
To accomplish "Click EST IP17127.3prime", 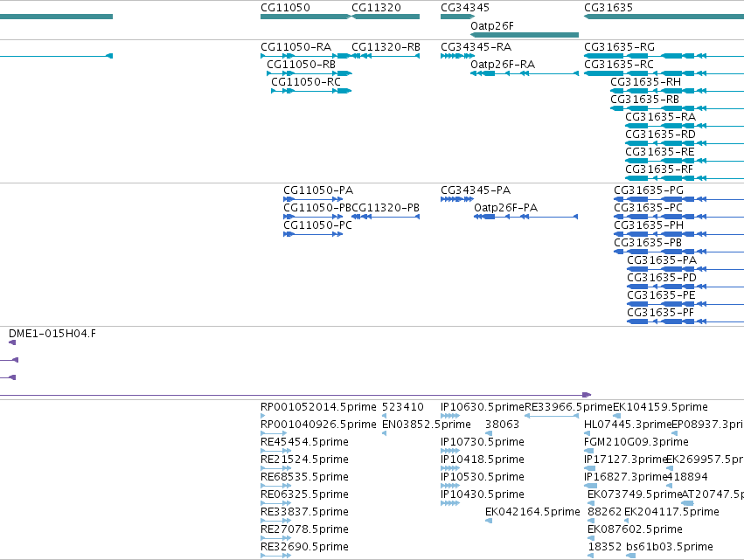I will coord(626,460).
